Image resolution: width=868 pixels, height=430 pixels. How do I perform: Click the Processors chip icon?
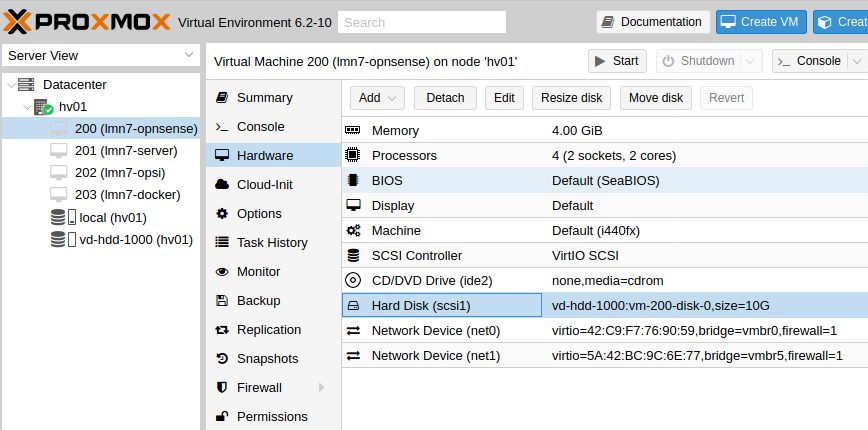pyautogui.click(x=352, y=156)
